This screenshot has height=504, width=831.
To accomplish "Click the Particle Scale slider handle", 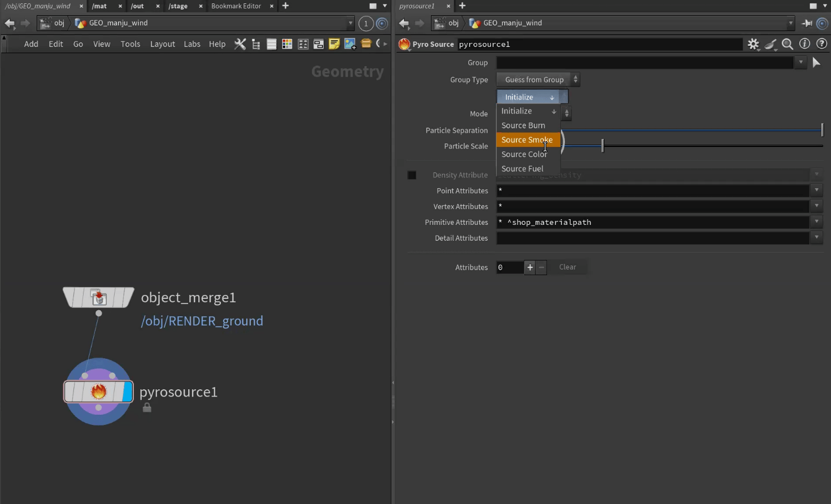I will point(602,146).
